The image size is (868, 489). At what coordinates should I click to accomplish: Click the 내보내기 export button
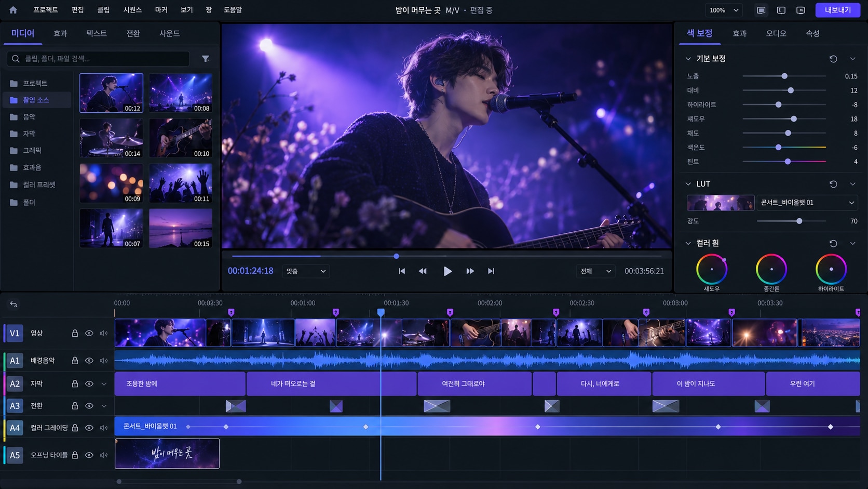click(x=837, y=10)
